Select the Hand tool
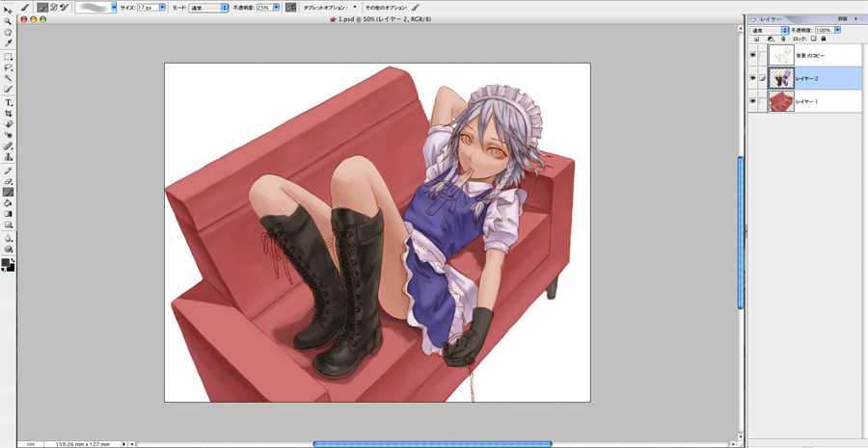Screen dimensions: 868x448 click(8, 32)
